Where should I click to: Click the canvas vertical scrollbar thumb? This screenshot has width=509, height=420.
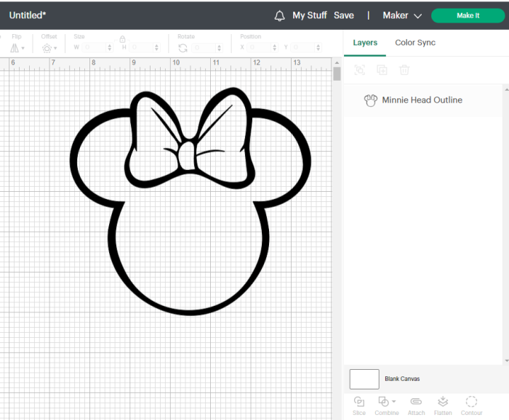337,74
